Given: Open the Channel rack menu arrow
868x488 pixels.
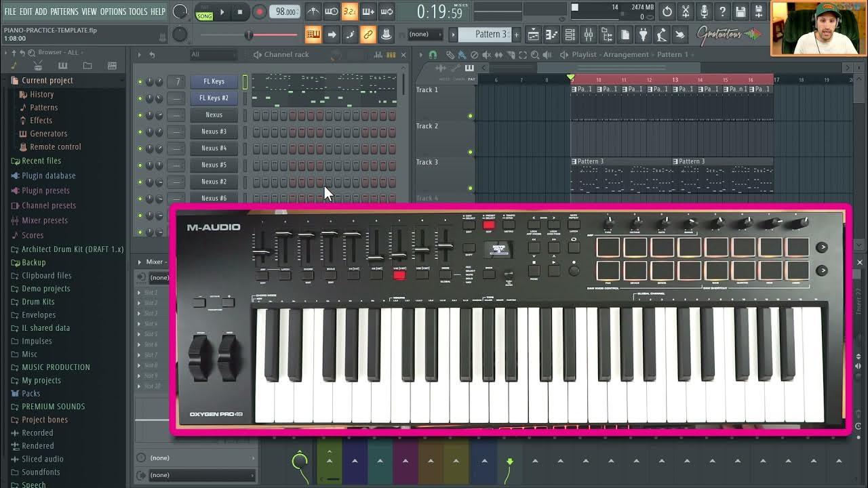Looking at the screenshot, I should pos(140,55).
